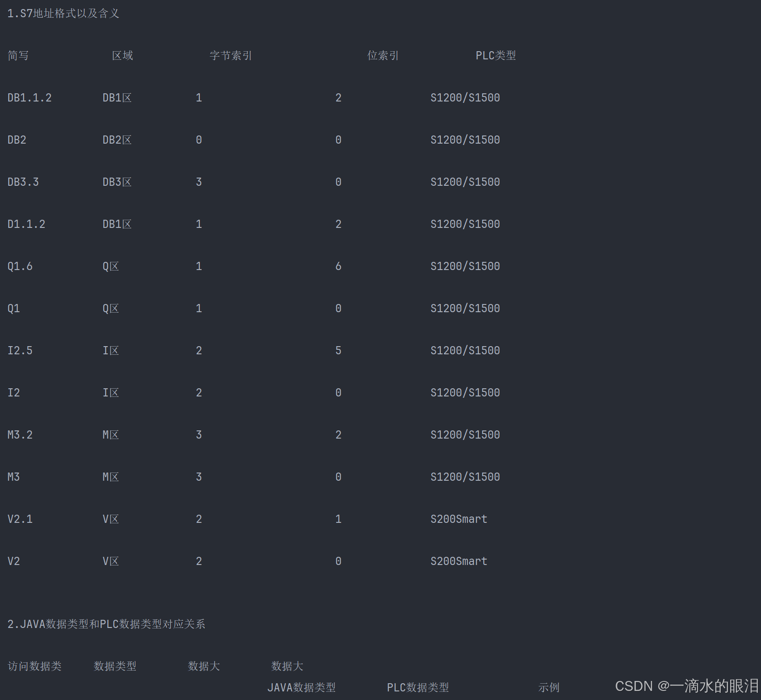This screenshot has height=700, width=761.
Task: Select the address 'V2.1'
Action: pos(20,519)
